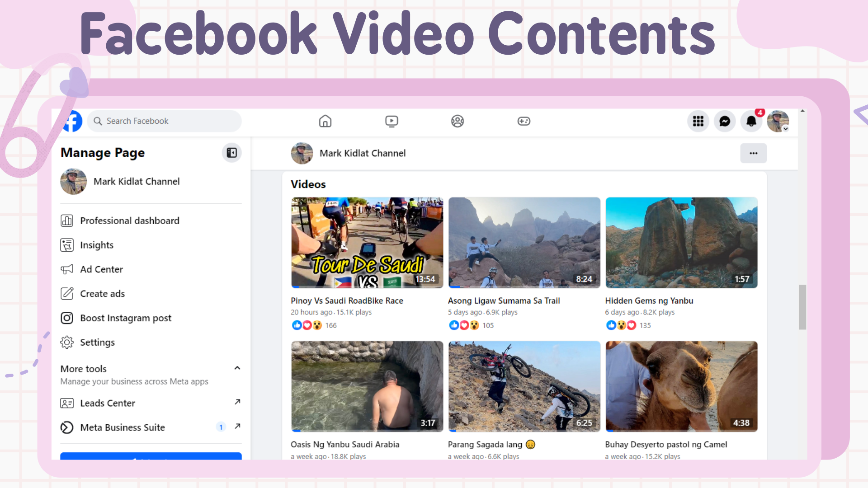
Task: Open Ad Center from sidebar
Action: pyautogui.click(x=101, y=269)
